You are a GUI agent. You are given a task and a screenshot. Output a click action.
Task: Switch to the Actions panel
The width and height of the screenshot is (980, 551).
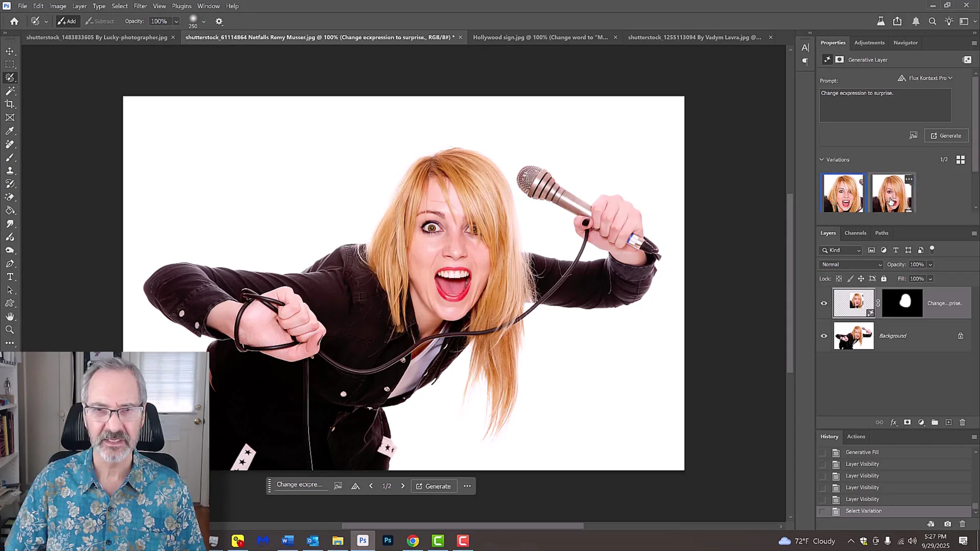click(856, 436)
